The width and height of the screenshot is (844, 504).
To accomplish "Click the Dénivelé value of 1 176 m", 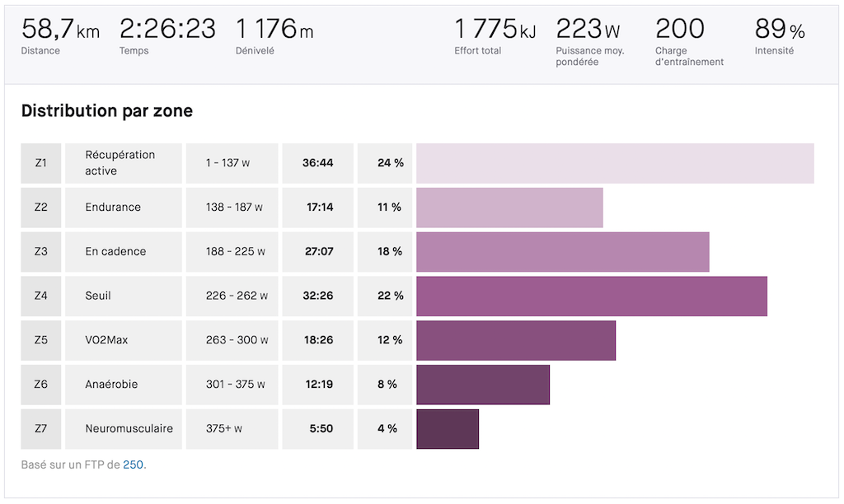I will click(274, 30).
